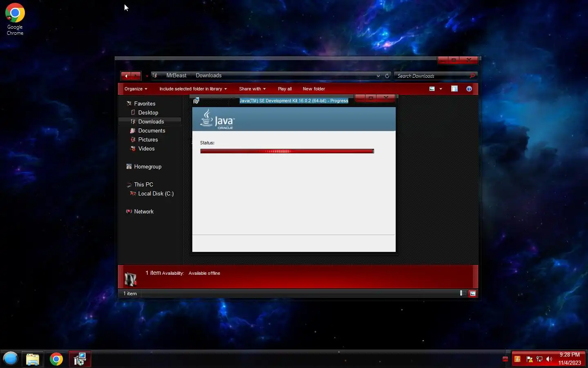Click Play all in the toolbar
The image size is (588, 368).
pos(285,89)
